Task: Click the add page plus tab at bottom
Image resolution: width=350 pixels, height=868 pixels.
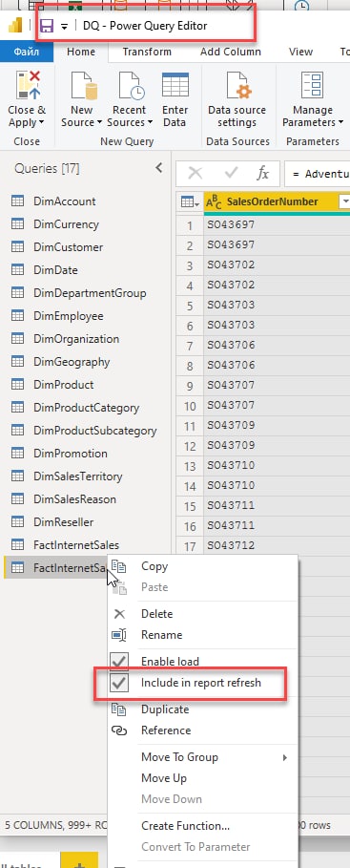Action: pyautogui.click(x=79, y=860)
